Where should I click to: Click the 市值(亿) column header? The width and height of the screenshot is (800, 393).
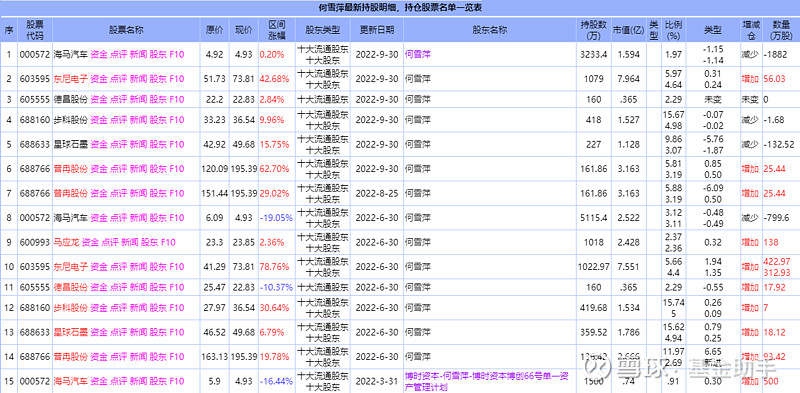pos(629,30)
